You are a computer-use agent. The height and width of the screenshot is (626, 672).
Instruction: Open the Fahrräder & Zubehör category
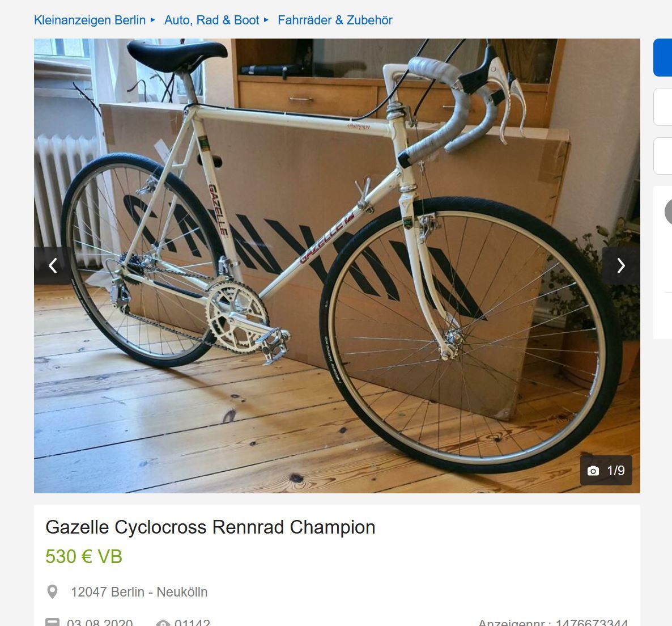coord(335,20)
